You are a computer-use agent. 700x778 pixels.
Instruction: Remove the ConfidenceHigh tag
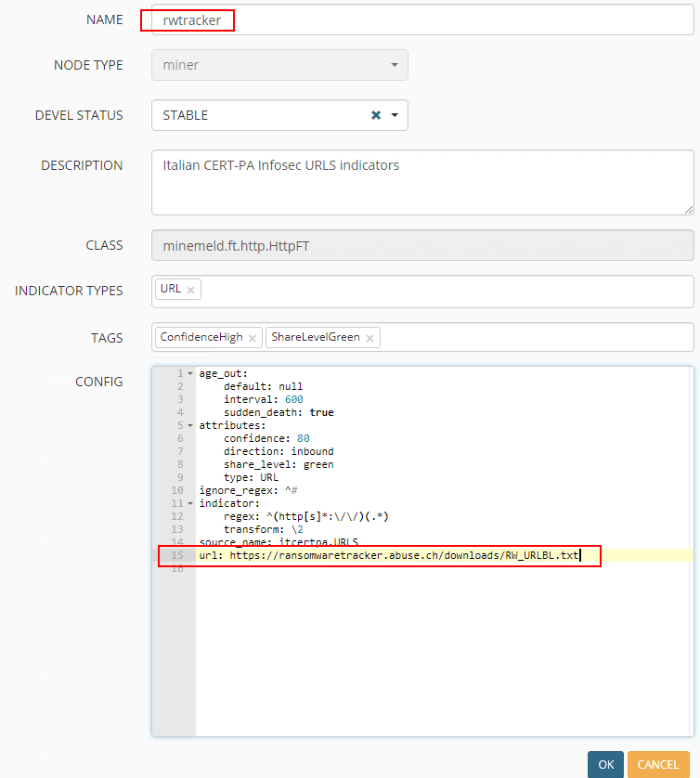pyautogui.click(x=253, y=338)
